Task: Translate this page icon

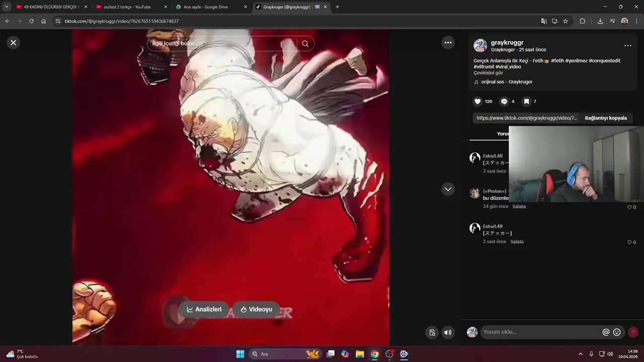Action: pyautogui.click(x=544, y=21)
